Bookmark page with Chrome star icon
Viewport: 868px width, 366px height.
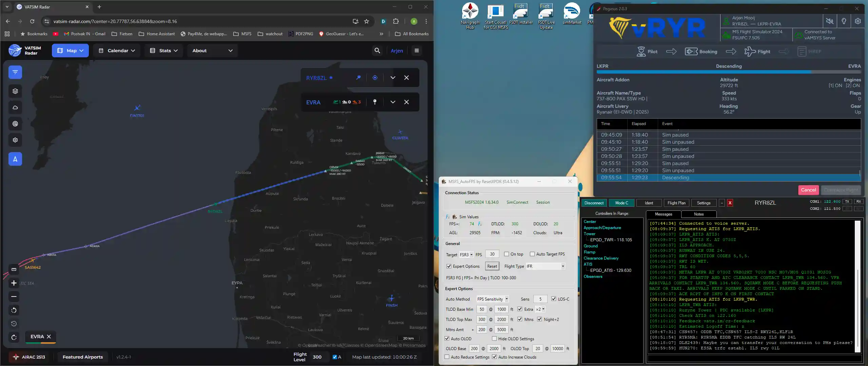(x=367, y=21)
